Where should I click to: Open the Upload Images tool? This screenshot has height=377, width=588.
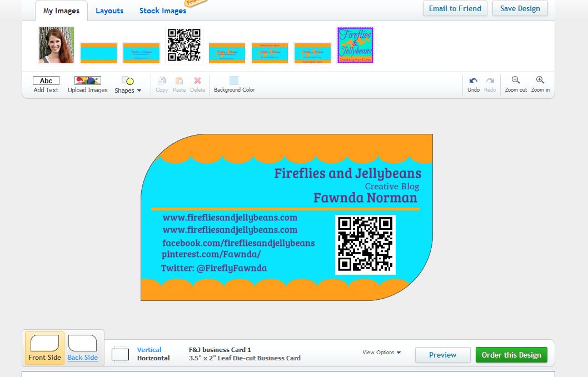point(88,81)
